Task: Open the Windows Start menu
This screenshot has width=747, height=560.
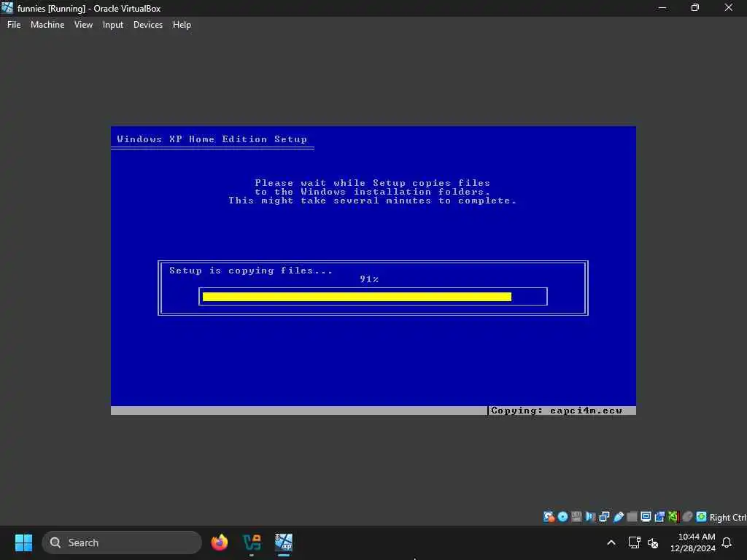Action: pyautogui.click(x=23, y=542)
